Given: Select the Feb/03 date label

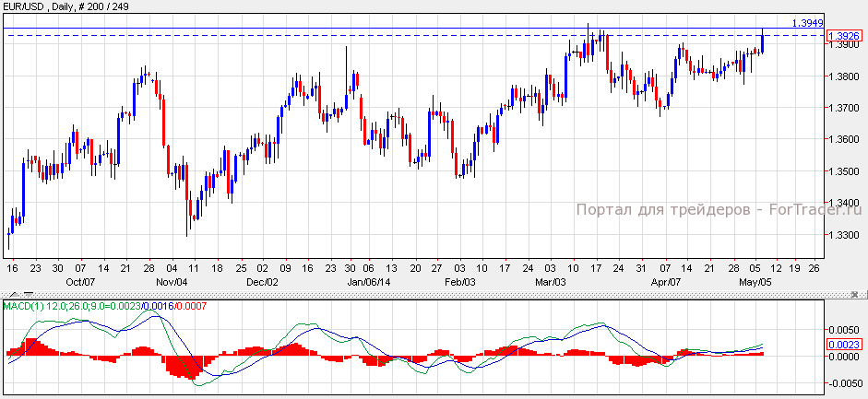Looking at the screenshot, I should (459, 281).
